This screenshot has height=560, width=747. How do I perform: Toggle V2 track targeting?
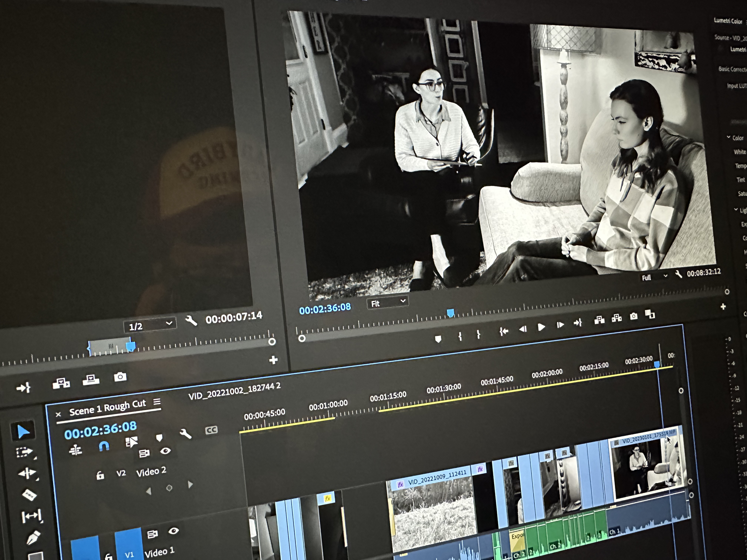click(x=121, y=473)
